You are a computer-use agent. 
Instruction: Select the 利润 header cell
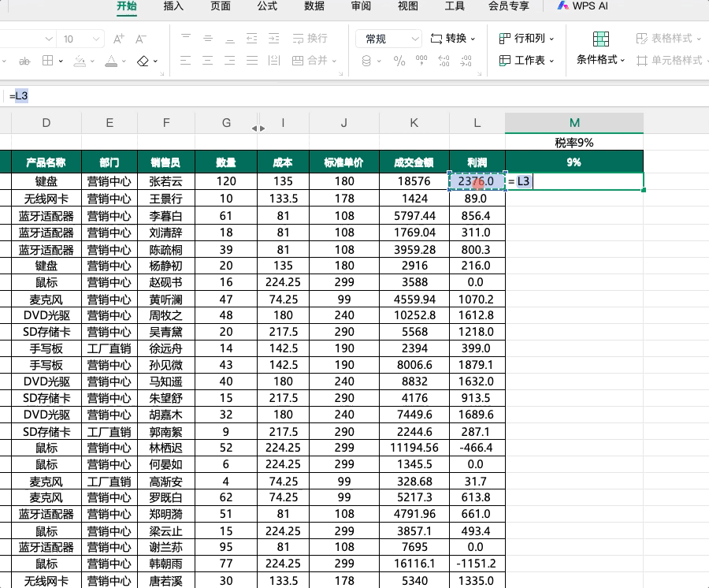[477, 162]
